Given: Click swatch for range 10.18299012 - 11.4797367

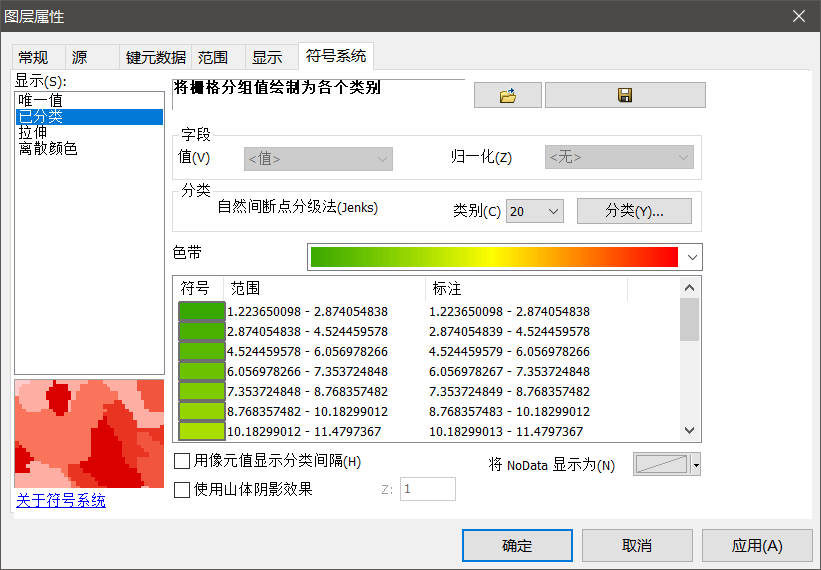Looking at the screenshot, I should [x=202, y=431].
